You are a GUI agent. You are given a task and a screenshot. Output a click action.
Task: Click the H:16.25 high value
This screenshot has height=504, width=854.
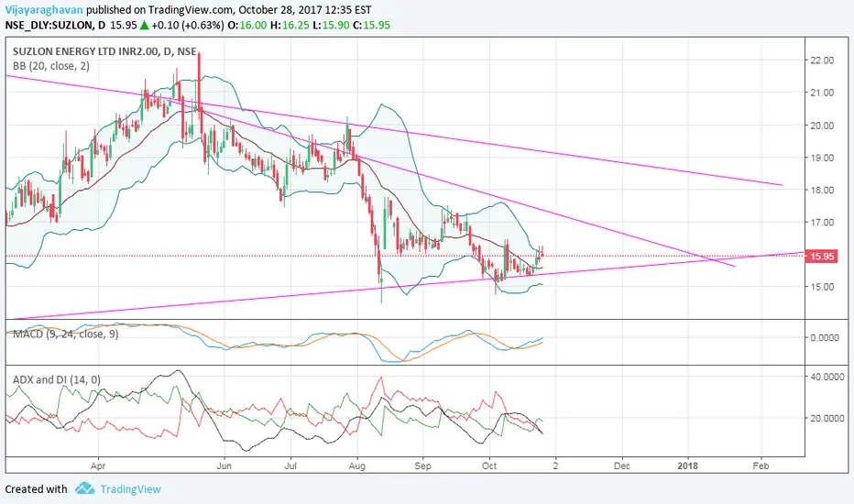pos(290,25)
